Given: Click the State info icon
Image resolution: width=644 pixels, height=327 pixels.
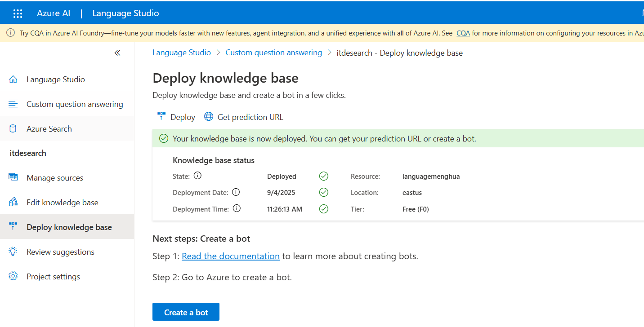Looking at the screenshot, I should click(x=197, y=176).
